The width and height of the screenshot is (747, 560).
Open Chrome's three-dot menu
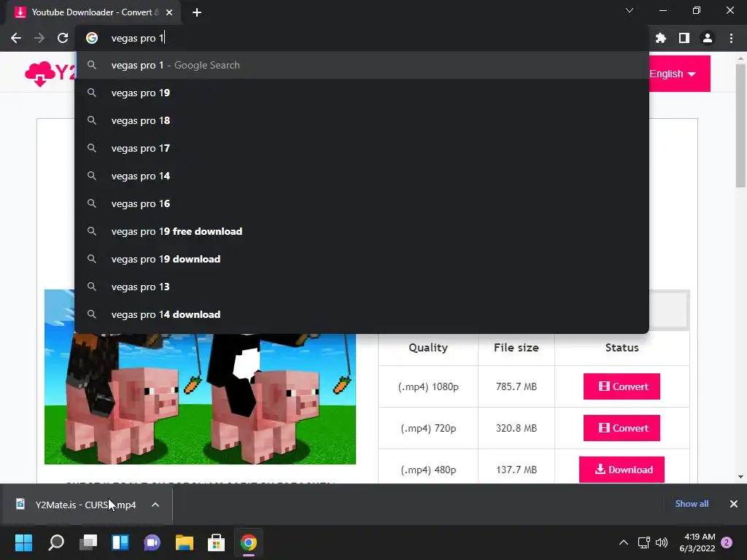tap(731, 38)
